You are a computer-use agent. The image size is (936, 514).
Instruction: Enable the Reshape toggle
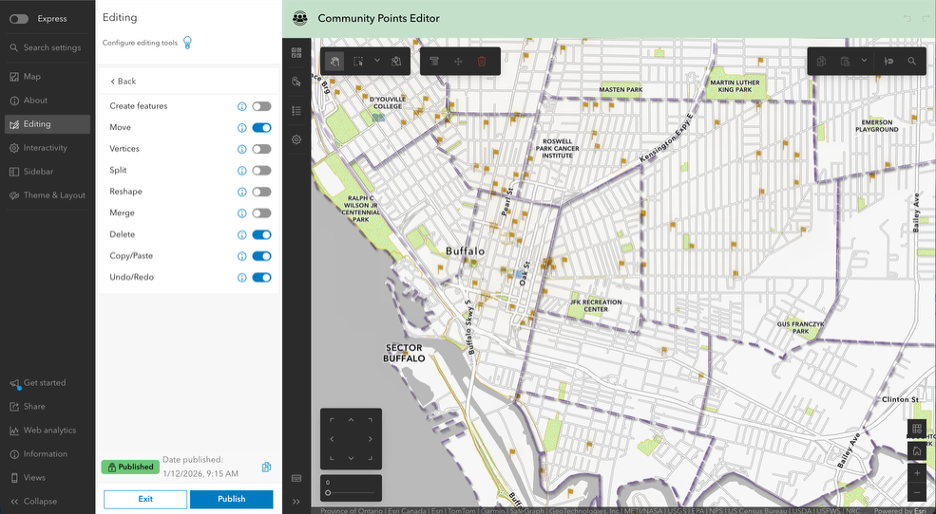[x=261, y=192]
